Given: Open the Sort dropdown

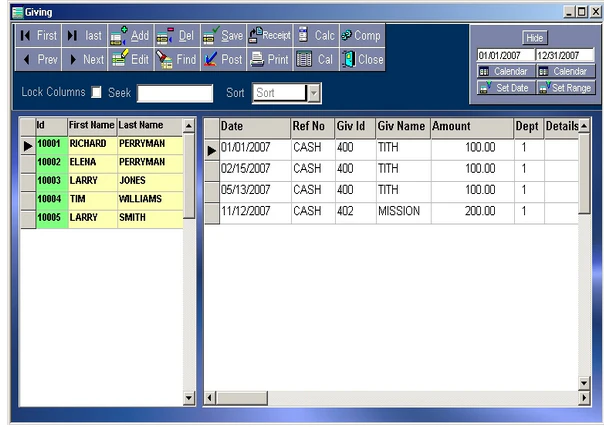Looking at the screenshot, I should (x=314, y=93).
